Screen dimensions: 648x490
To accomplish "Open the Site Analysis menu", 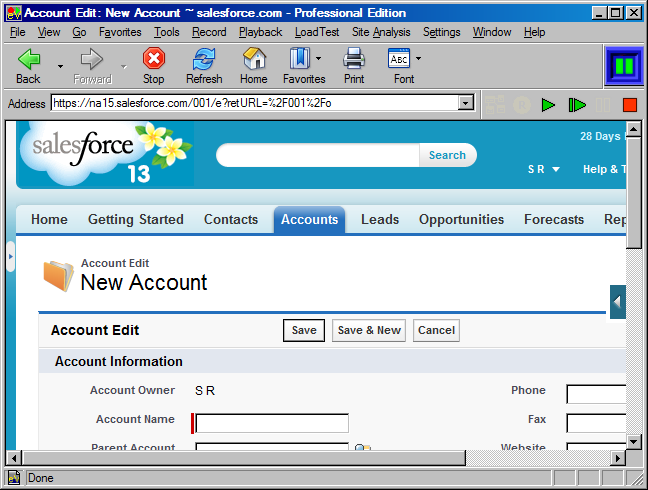I will (x=381, y=32).
